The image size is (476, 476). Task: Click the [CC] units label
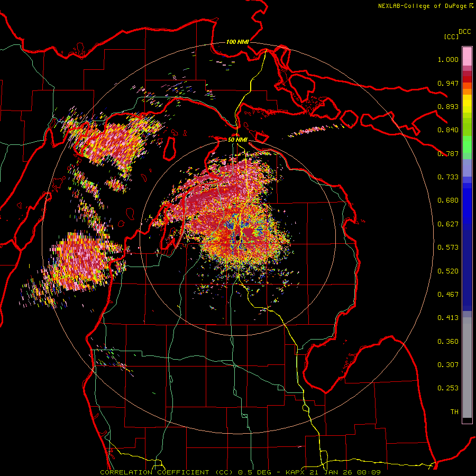click(452, 36)
